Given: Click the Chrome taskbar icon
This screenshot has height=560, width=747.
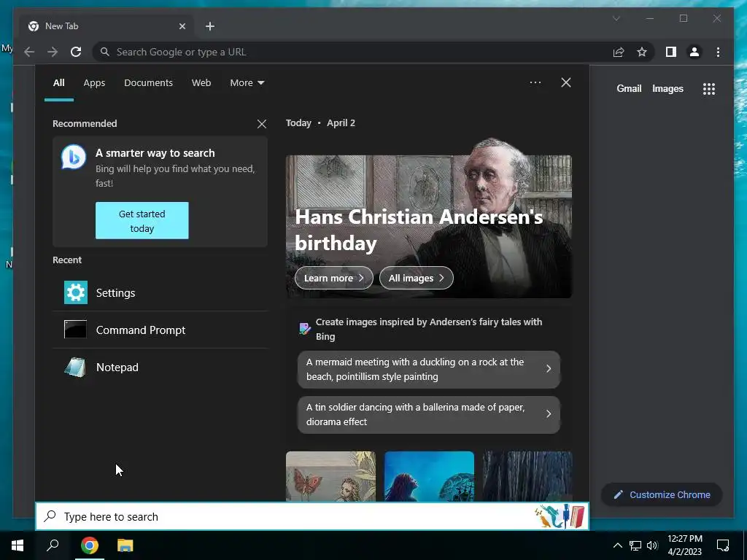Looking at the screenshot, I should [x=89, y=545].
